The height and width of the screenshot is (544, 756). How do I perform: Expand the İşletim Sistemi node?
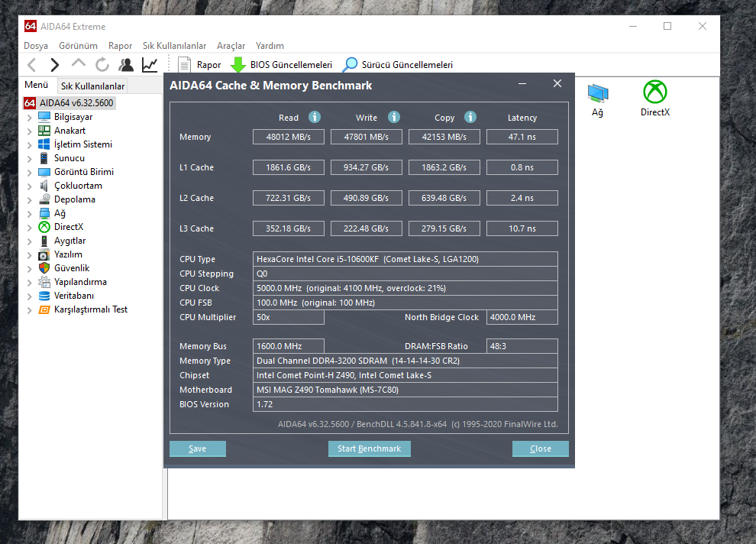click(x=30, y=144)
